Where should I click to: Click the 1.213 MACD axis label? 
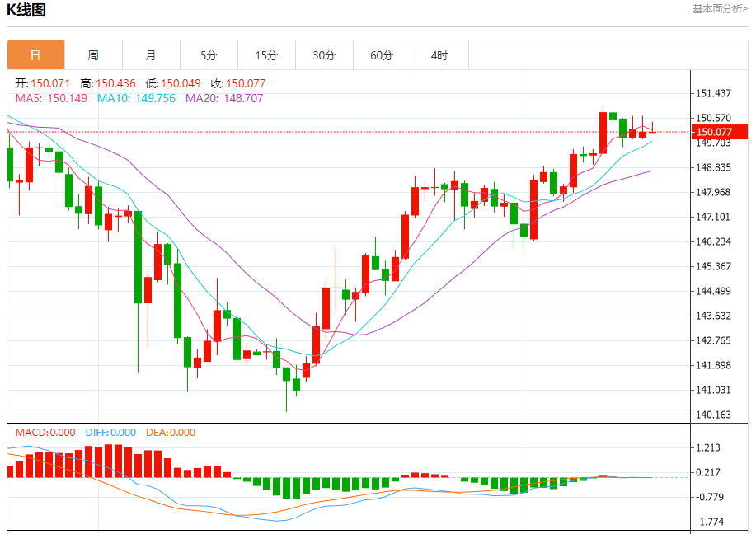pyautogui.click(x=708, y=447)
